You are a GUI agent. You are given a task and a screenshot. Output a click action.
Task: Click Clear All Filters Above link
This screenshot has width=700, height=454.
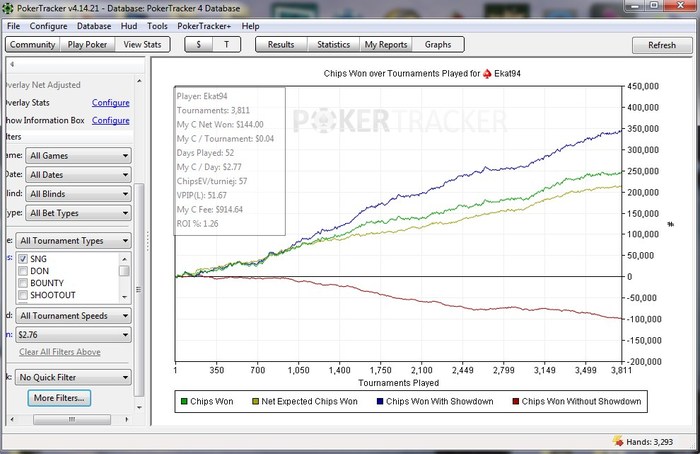(60, 352)
